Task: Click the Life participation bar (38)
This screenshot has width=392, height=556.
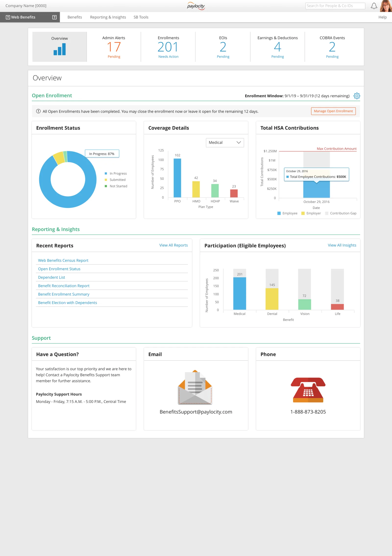Action: click(x=337, y=307)
